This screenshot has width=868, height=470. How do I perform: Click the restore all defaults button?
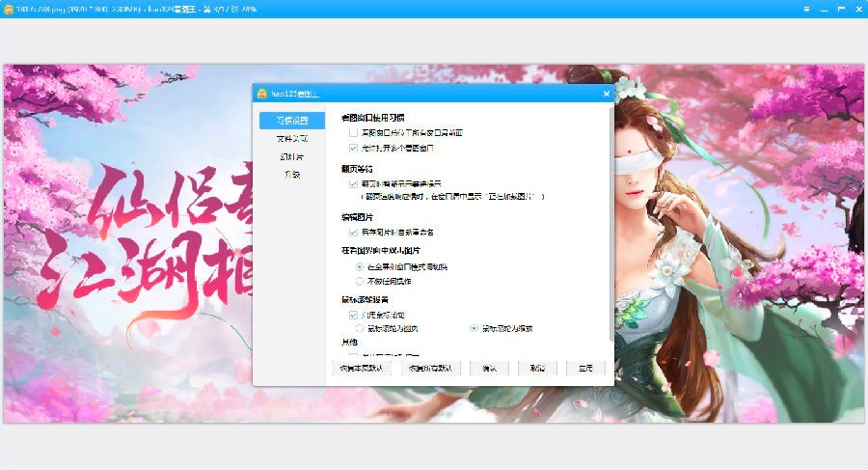(x=431, y=368)
